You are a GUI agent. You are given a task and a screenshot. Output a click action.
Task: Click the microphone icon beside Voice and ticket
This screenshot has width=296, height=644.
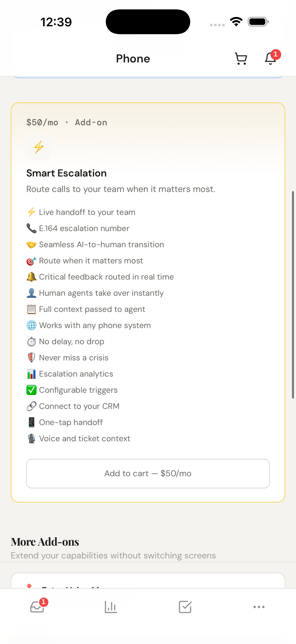[31, 439]
